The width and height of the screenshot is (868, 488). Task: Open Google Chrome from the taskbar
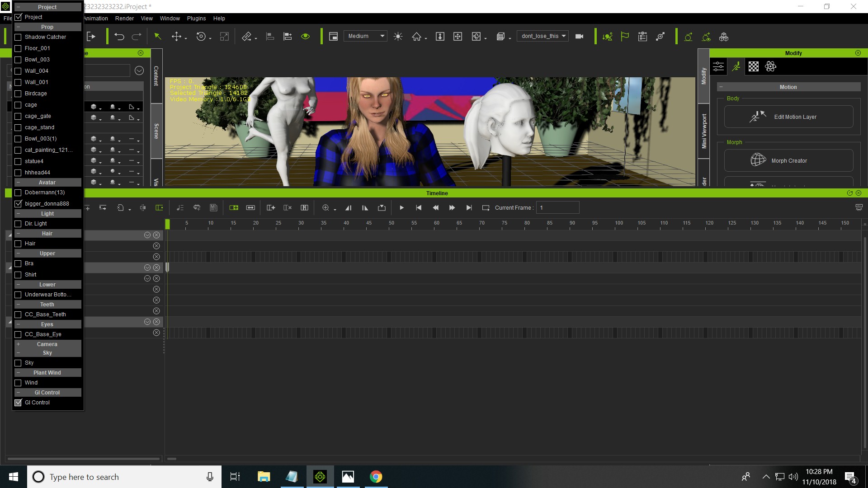pos(376,477)
